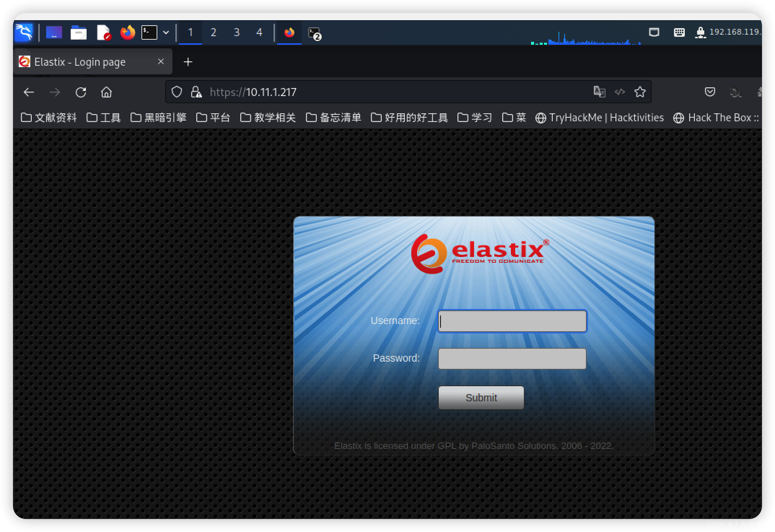Image resolution: width=775 pixels, height=532 pixels.
Task: Click the show desktop panel icon
Action: click(x=54, y=32)
